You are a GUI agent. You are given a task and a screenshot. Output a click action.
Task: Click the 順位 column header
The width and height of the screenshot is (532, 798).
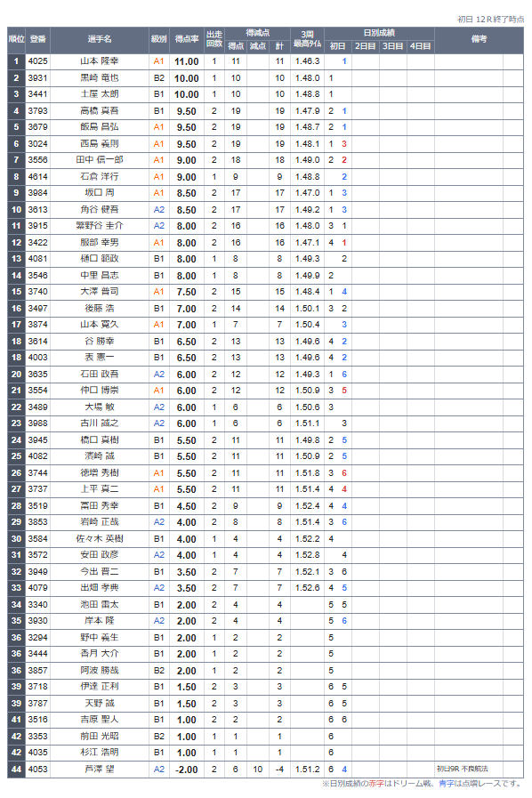pos(16,39)
